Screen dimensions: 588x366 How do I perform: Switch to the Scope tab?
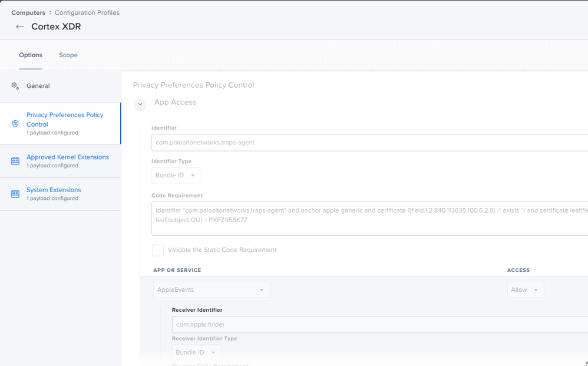click(x=68, y=55)
